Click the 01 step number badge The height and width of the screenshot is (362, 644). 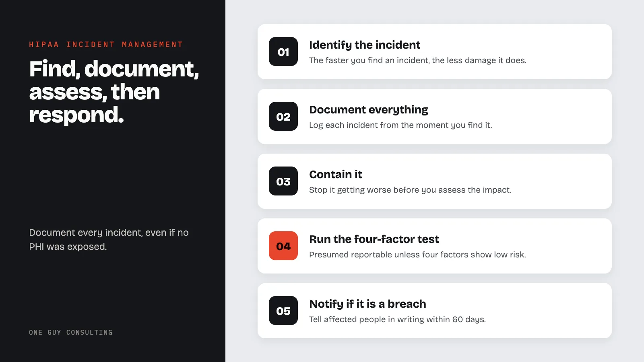(283, 51)
